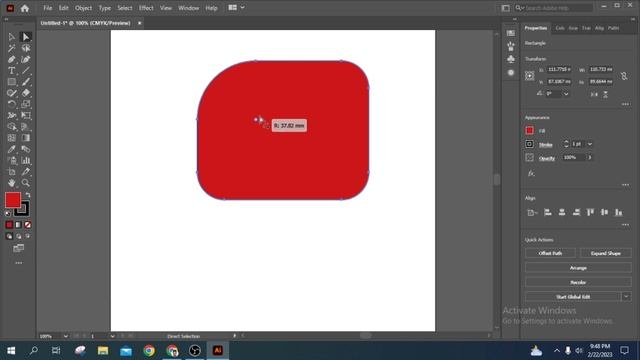640x360 pixels.
Task: Select the Blend tool
Action: tap(26, 149)
